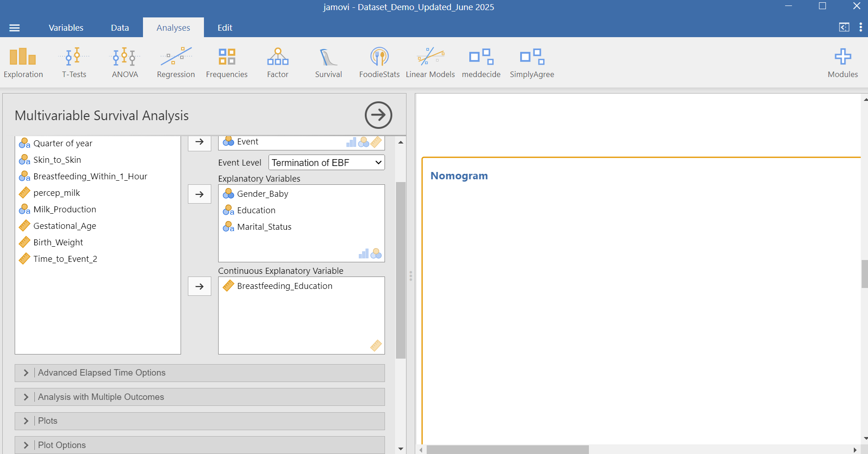Click the options panel scroll-up arrow
The image size is (868, 454).
[401, 142]
